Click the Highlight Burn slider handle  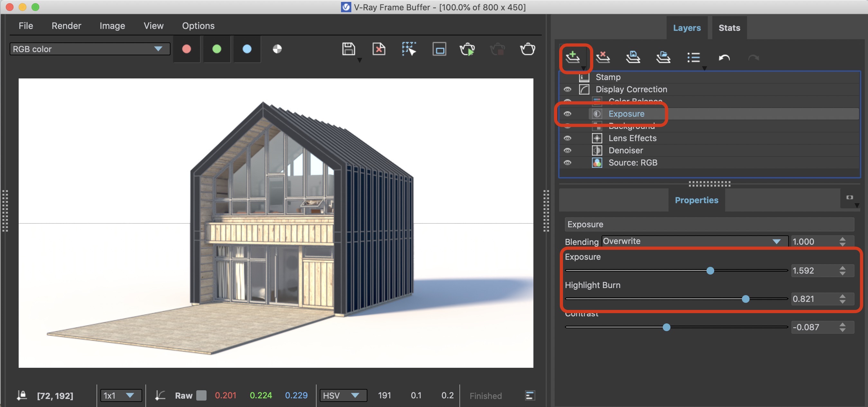click(x=745, y=299)
